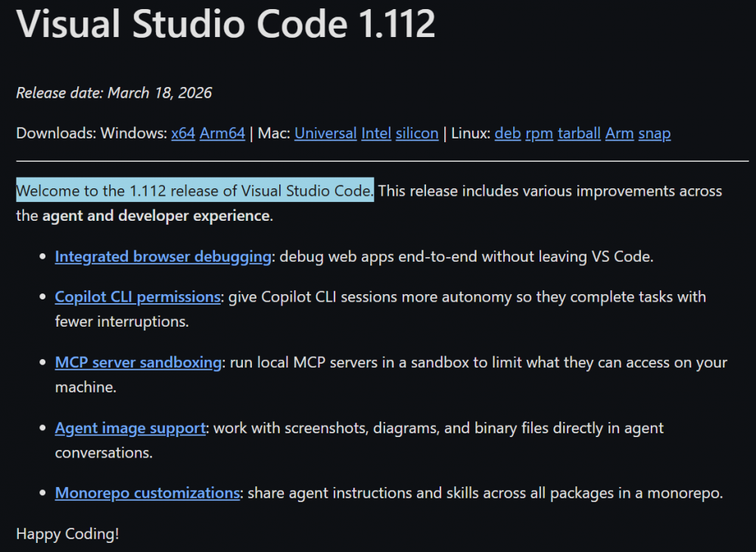Visit the Monorepo customizations link
This screenshot has height=552, width=756.
point(148,493)
